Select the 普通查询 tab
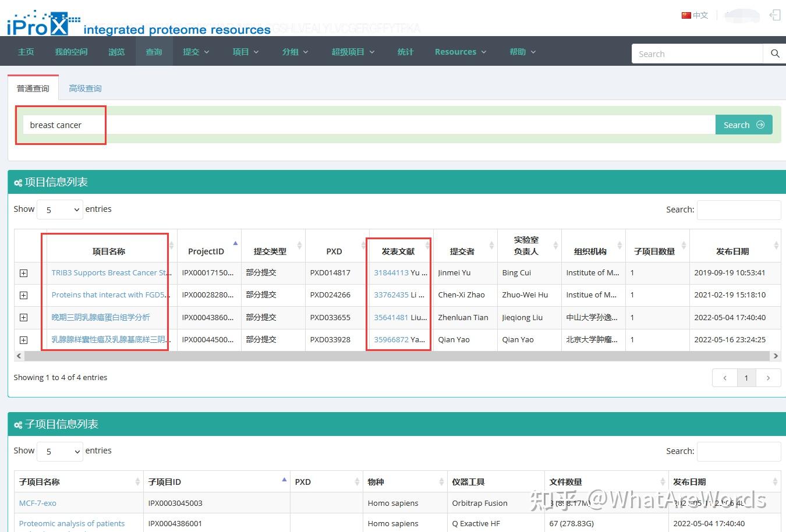This screenshot has width=786, height=532. pyautogui.click(x=33, y=88)
